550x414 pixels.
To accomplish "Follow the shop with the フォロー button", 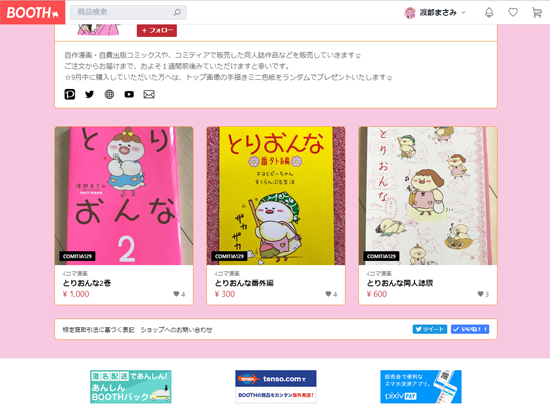I will point(157,31).
